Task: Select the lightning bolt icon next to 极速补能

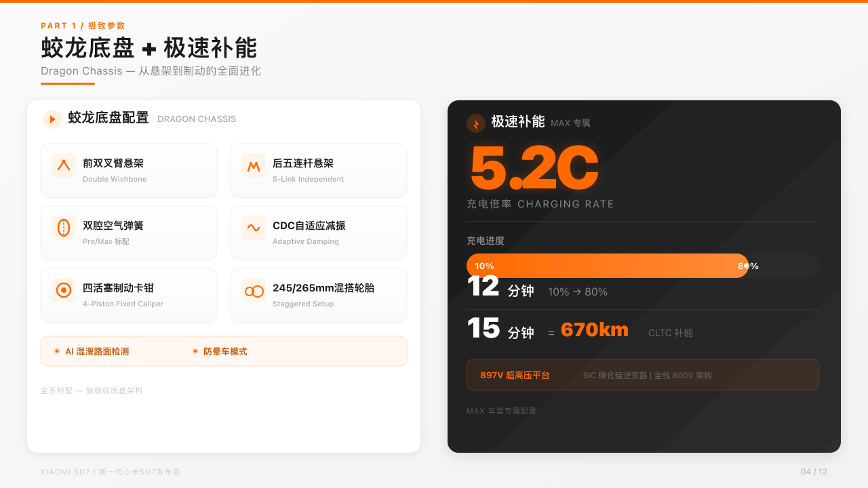Action: (x=475, y=123)
